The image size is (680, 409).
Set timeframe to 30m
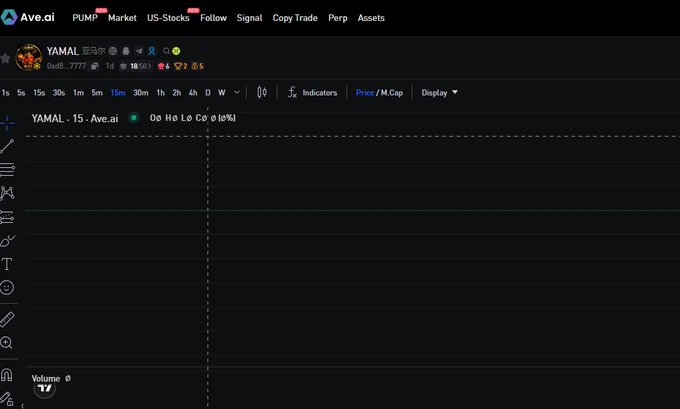pyautogui.click(x=141, y=93)
